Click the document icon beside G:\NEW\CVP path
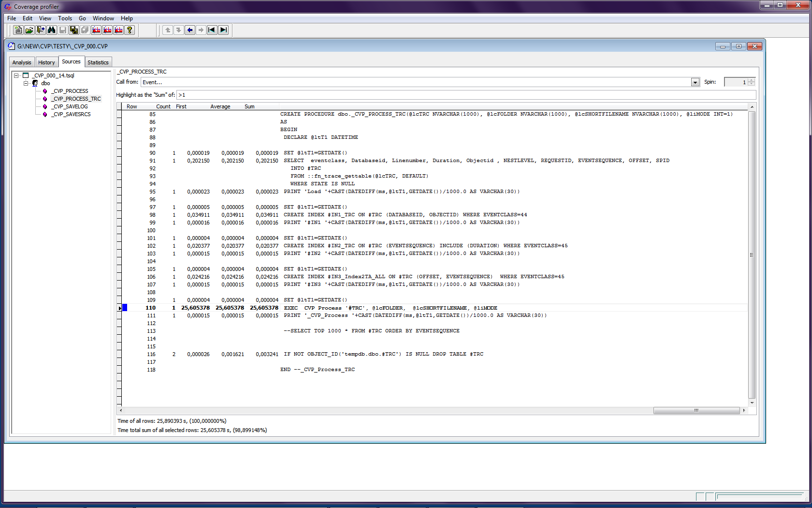The image size is (812, 508). [12, 46]
